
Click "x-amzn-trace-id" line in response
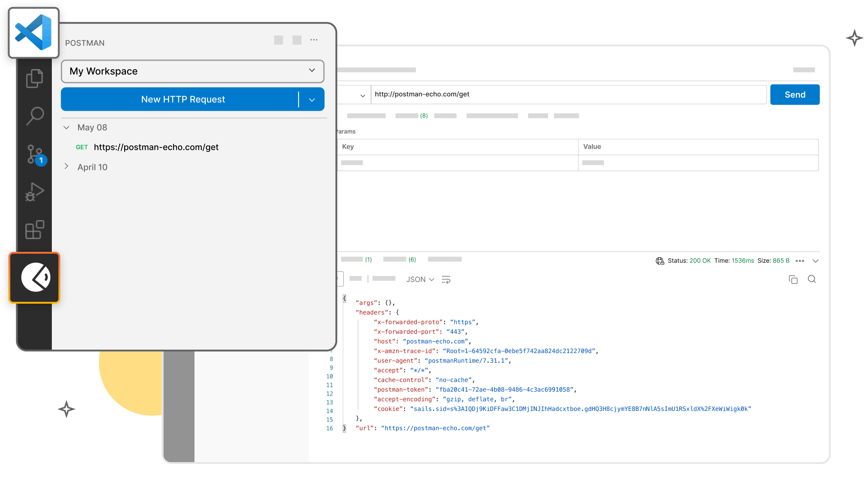pyautogui.click(x=486, y=351)
